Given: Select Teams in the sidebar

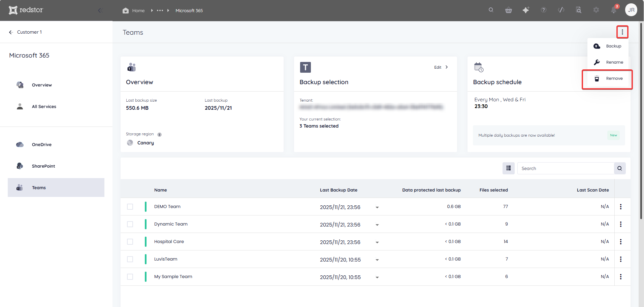Looking at the screenshot, I should (56, 187).
